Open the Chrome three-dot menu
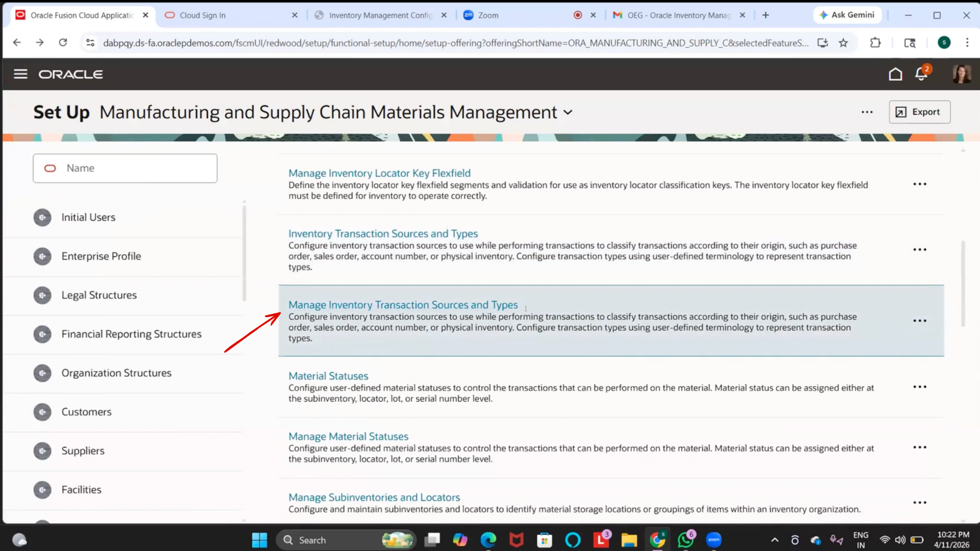The width and height of the screenshot is (980, 551). tap(967, 43)
